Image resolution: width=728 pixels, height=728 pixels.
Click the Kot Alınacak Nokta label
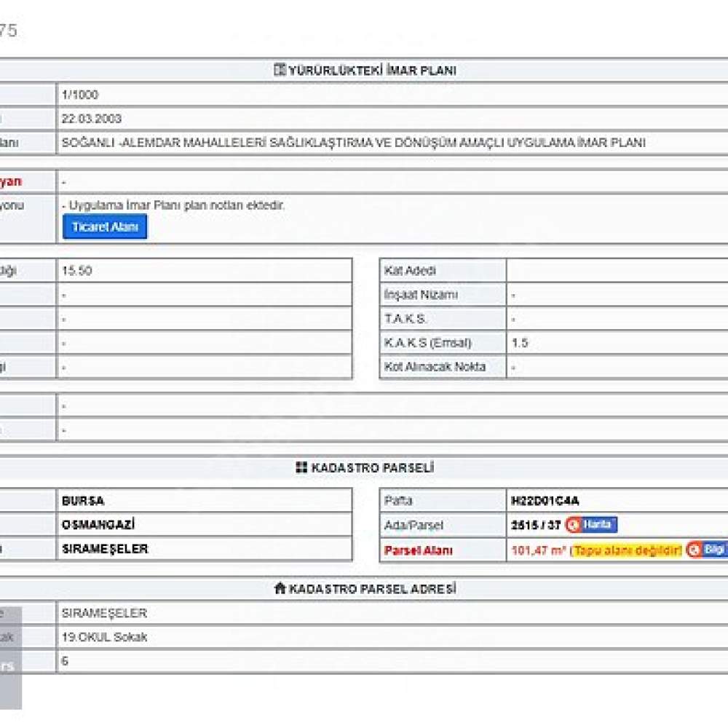(435, 367)
